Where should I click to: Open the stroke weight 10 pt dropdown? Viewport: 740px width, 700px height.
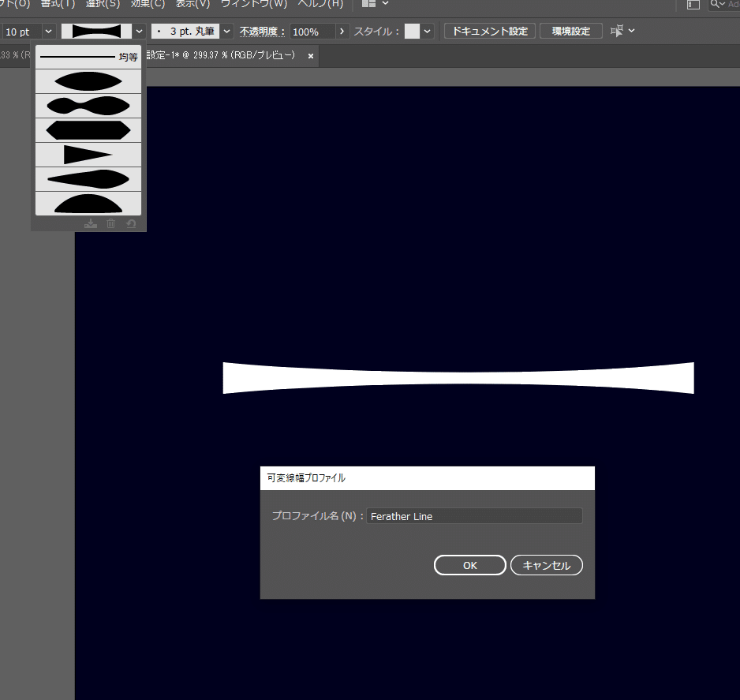48,32
